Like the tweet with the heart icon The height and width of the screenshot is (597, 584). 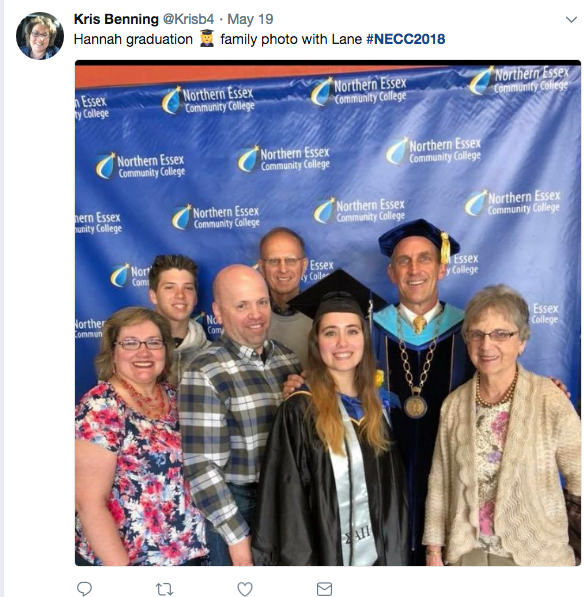click(245, 589)
